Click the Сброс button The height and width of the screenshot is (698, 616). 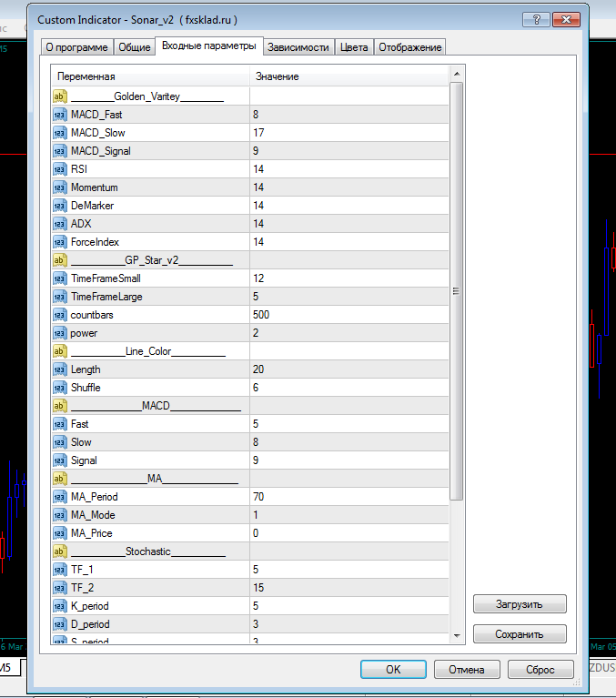point(540,670)
